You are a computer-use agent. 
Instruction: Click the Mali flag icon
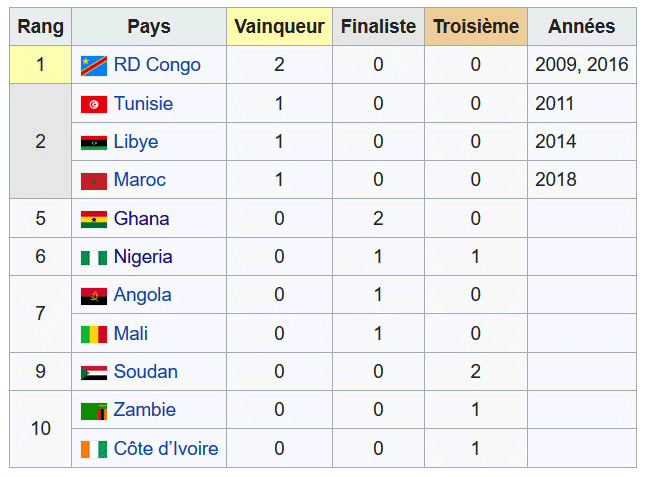tap(93, 334)
